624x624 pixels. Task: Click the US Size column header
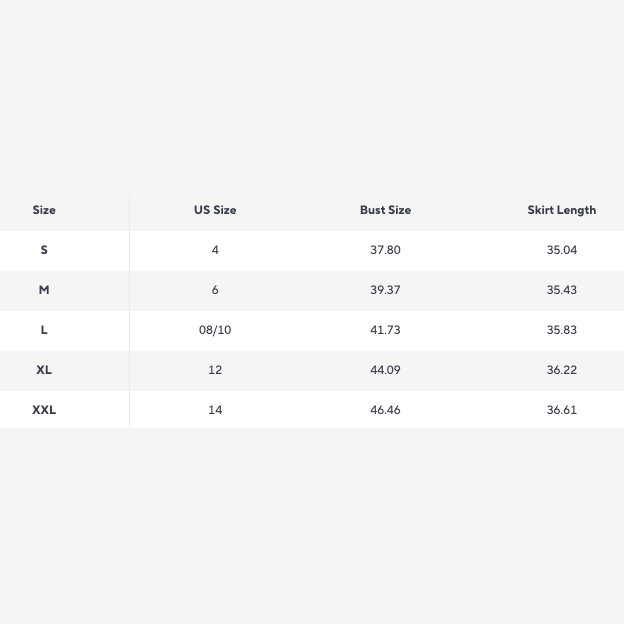coord(215,210)
